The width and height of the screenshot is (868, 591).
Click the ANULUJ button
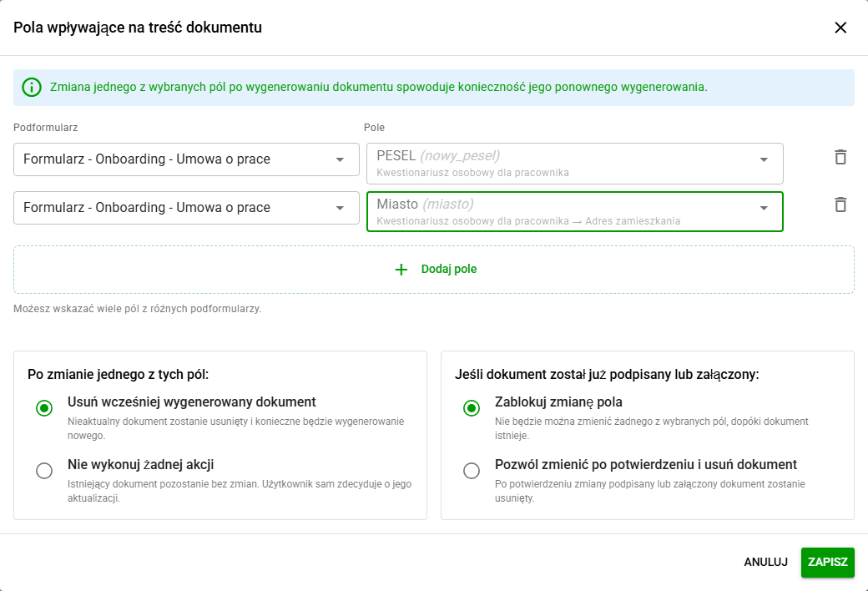765,562
